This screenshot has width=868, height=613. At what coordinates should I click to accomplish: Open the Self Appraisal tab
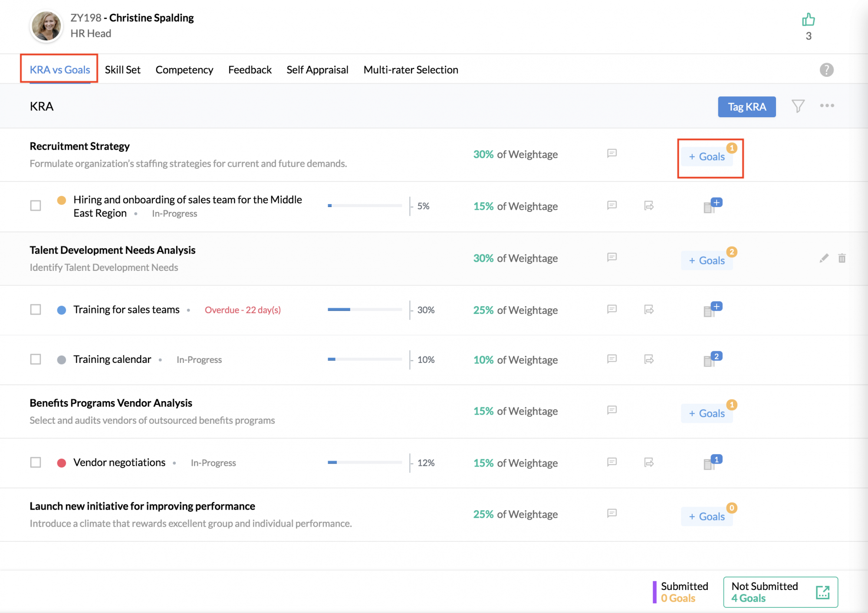[317, 70]
